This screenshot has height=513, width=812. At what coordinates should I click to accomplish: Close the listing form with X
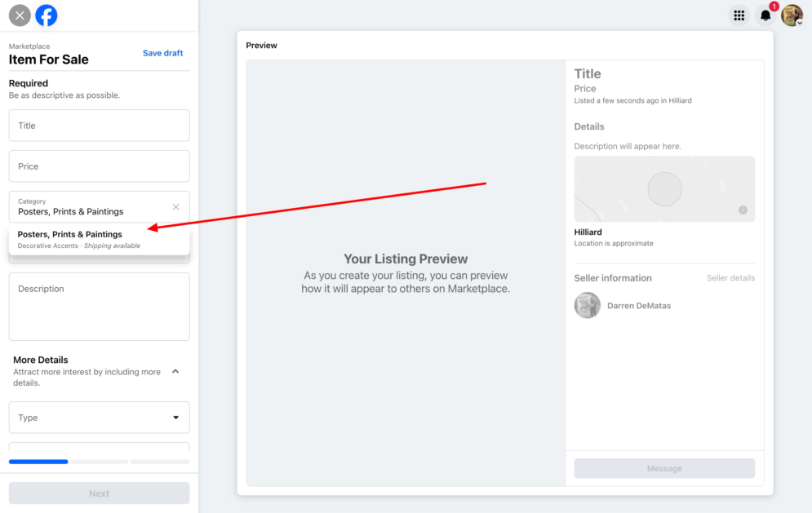pyautogui.click(x=20, y=15)
